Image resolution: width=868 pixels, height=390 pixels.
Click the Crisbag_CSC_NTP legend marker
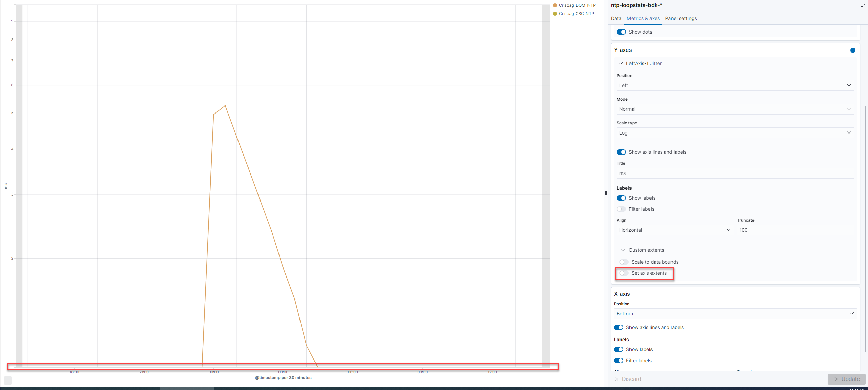coord(555,14)
